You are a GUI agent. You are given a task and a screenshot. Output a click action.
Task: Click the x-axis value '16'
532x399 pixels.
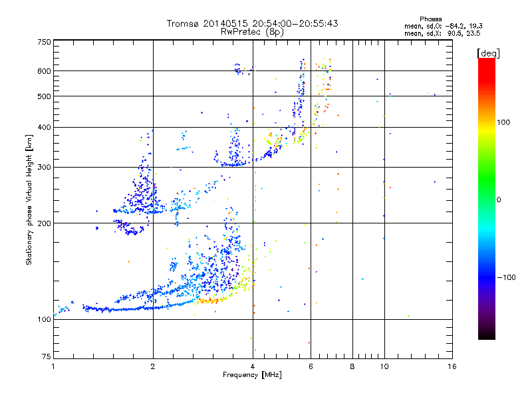click(452, 366)
